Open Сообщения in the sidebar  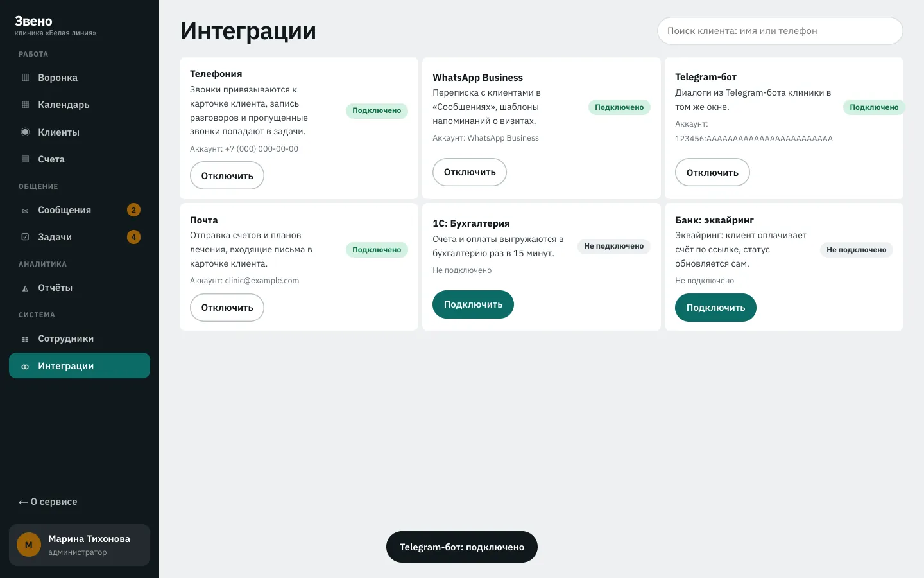point(80,210)
